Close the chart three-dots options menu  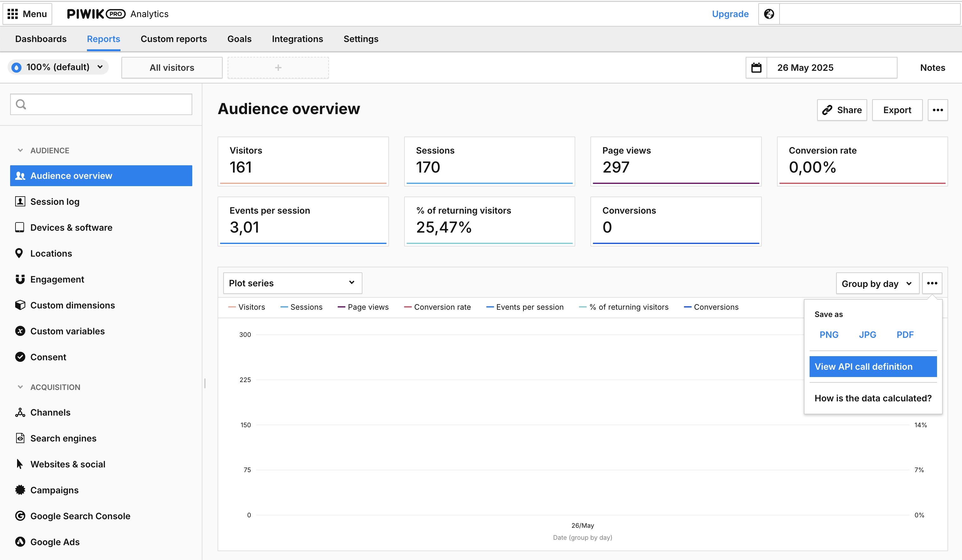click(932, 283)
